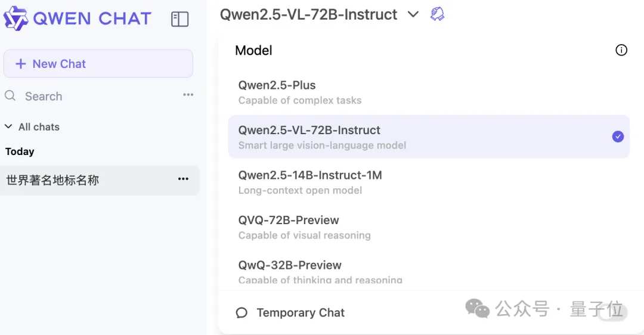Click the Qwen Chat logo icon
The image size is (644, 335).
click(x=16, y=18)
